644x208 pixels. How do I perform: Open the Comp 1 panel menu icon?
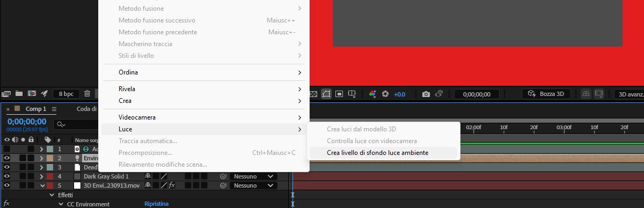[54, 109]
